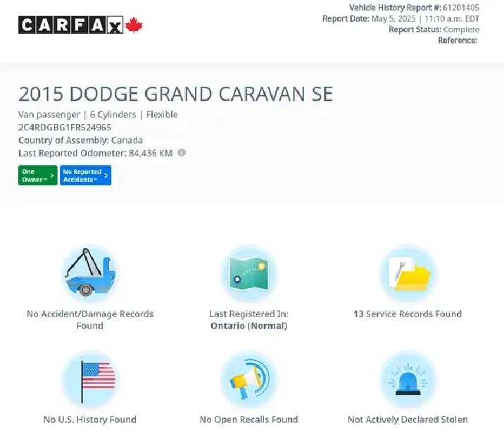The width and height of the screenshot is (504, 439).
Task: Select No Open Recalls Found text
Action: [249, 419]
